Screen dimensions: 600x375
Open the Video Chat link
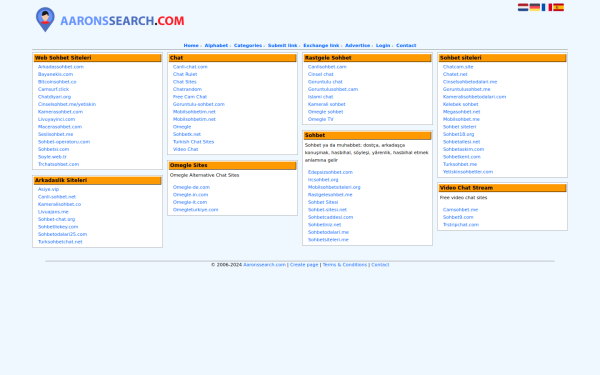[185, 149]
